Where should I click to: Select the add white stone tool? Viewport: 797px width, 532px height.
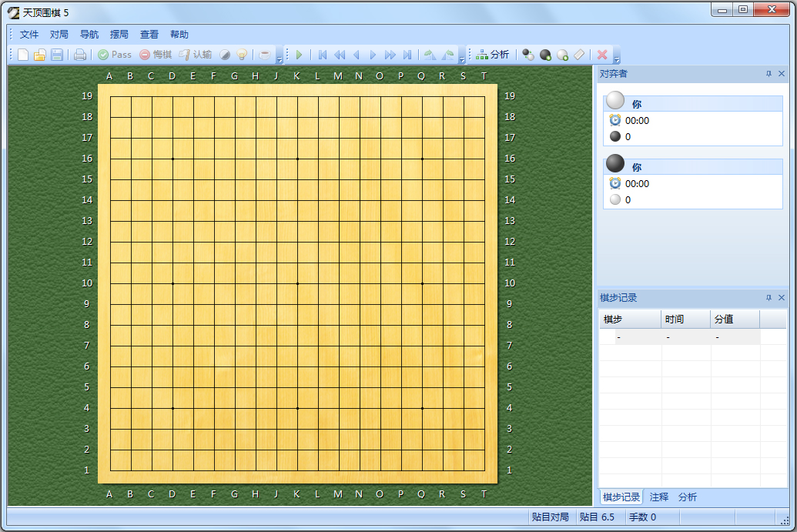click(562, 55)
